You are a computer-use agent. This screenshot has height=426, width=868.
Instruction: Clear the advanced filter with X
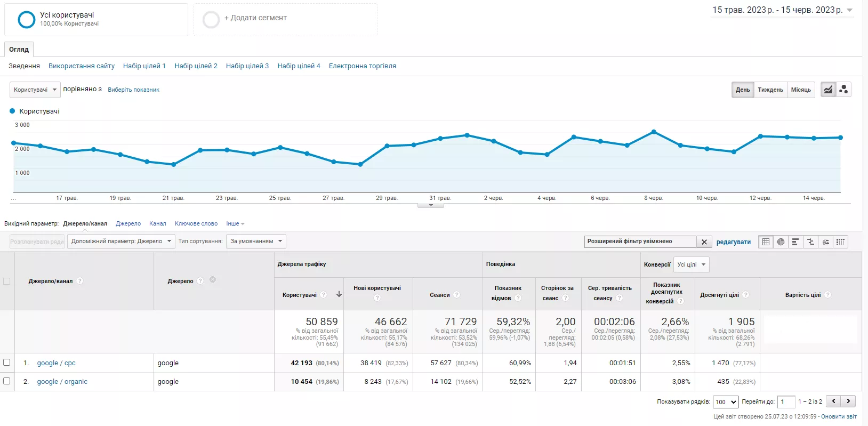pyautogui.click(x=704, y=242)
